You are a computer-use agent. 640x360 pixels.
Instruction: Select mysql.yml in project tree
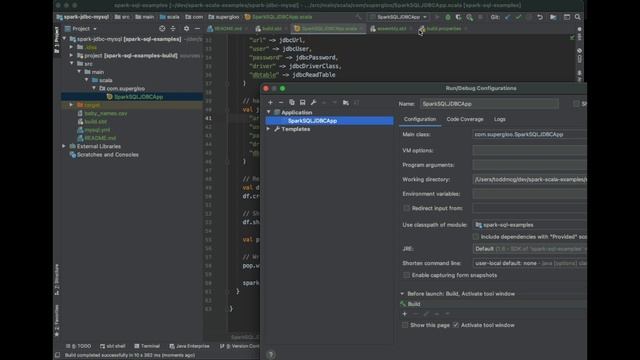tap(97, 130)
